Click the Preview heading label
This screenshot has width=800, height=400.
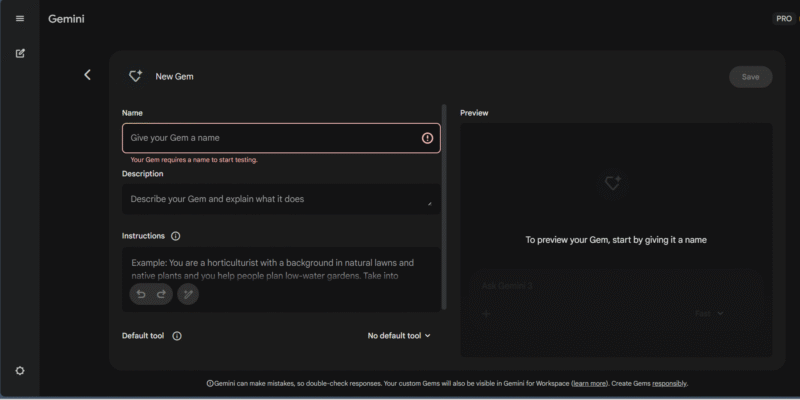pos(474,113)
